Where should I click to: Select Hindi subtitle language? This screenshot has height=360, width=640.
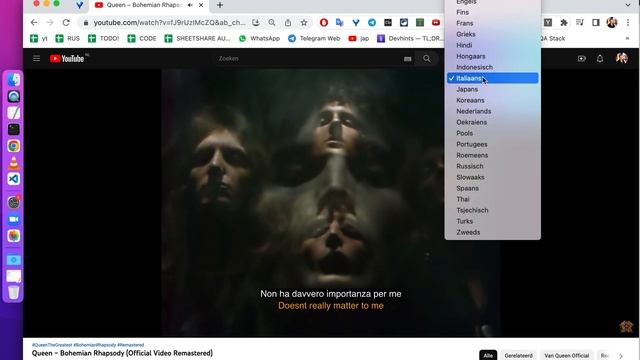pos(492,45)
